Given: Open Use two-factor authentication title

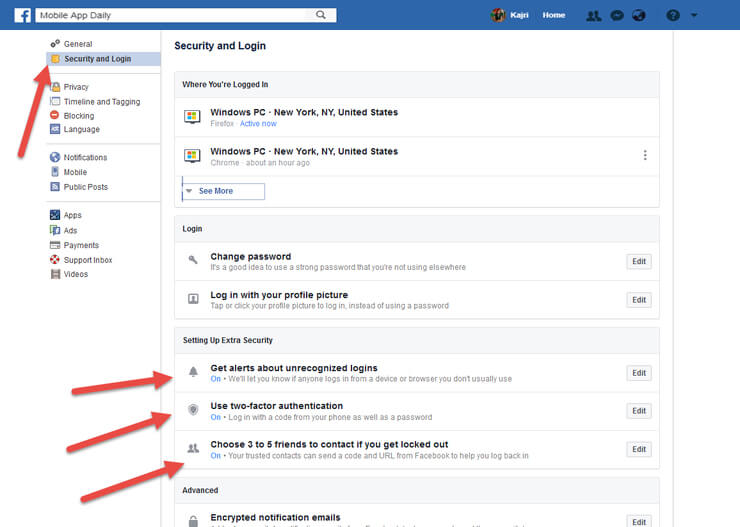Looking at the screenshot, I should (x=277, y=406).
